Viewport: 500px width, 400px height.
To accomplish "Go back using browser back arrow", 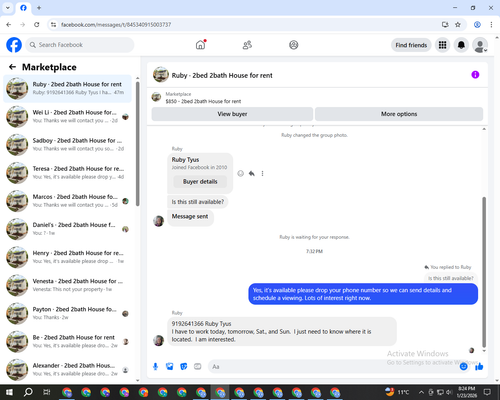I will click(9, 25).
